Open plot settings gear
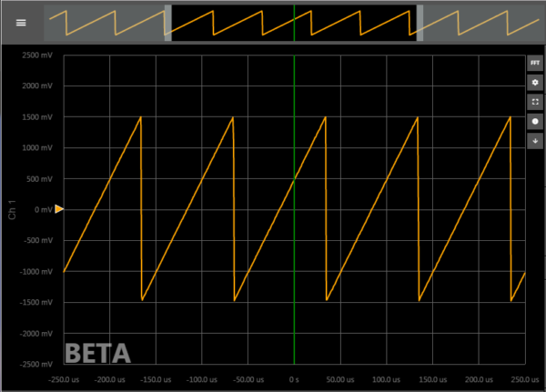The height and width of the screenshot is (392, 546). pos(535,83)
